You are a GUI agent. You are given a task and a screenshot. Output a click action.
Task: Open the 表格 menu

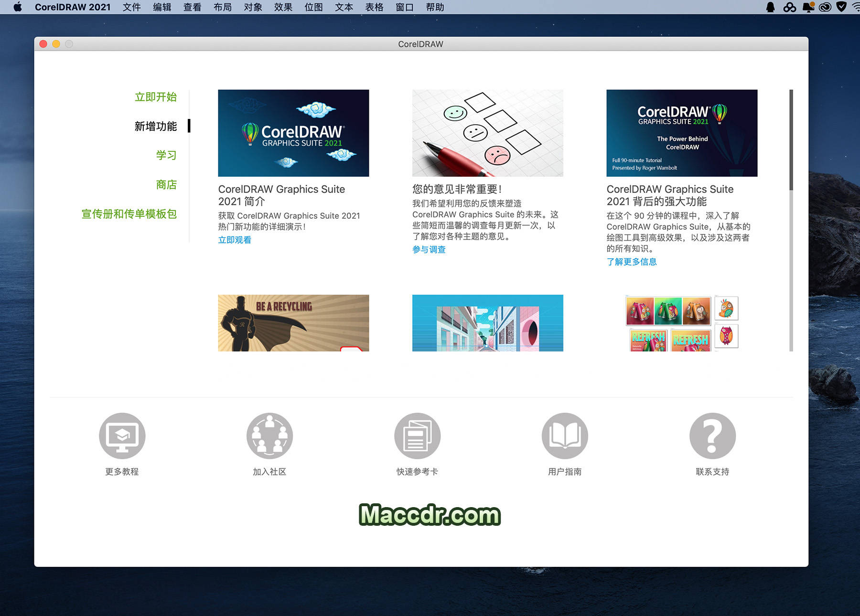click(374, 7)
